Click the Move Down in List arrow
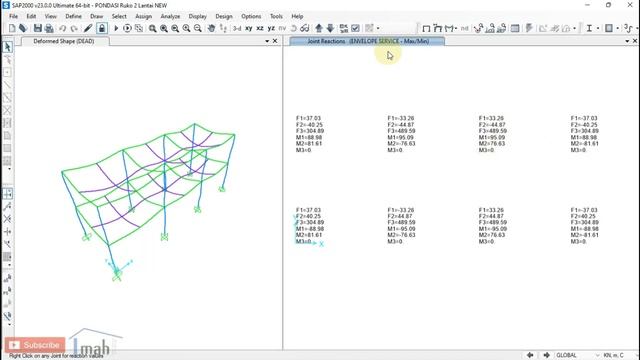Image resolution: width=640 pixels, height=360 pixels. point(330,28)
